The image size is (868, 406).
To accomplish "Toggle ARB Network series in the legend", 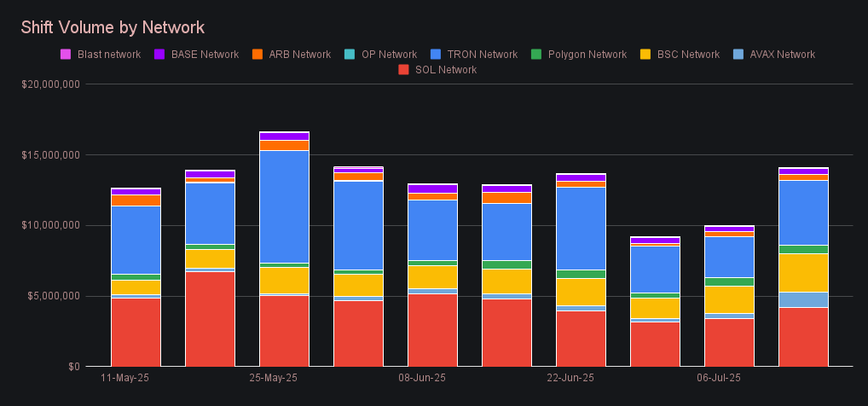I will point(298,55).
